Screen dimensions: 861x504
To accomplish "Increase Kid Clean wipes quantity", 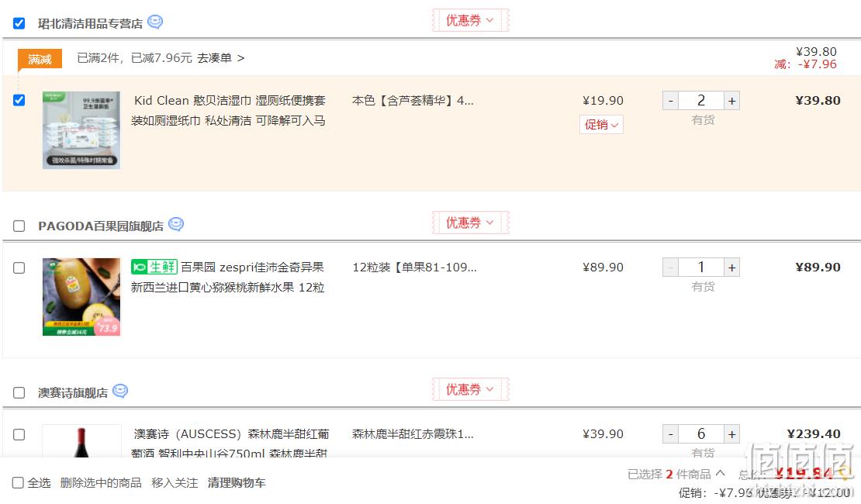I will coord(731,101).
